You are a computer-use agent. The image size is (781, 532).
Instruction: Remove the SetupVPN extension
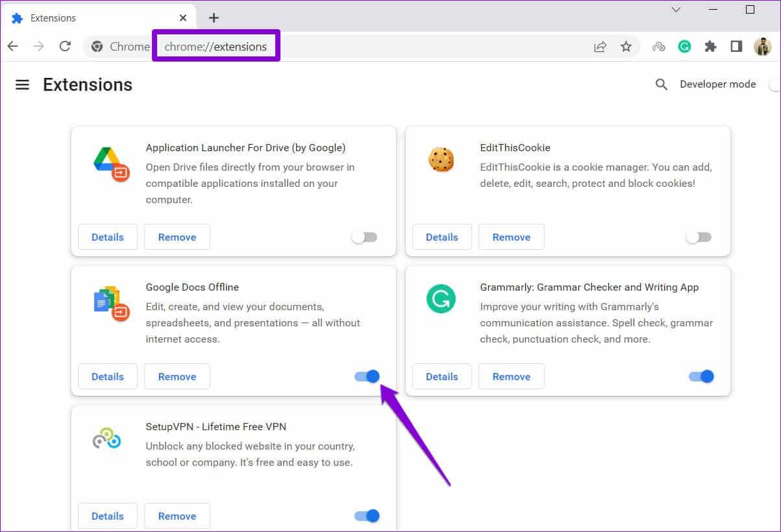coord(177,516)
